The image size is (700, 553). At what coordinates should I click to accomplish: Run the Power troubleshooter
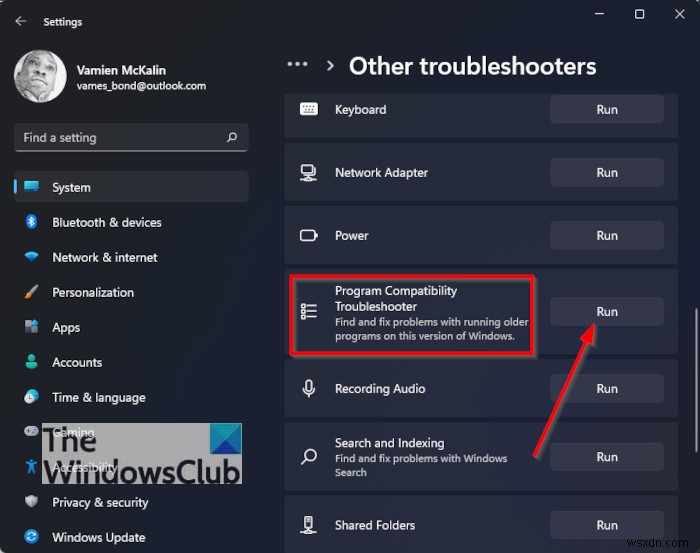pyautogui.click(x=607, y=235)
